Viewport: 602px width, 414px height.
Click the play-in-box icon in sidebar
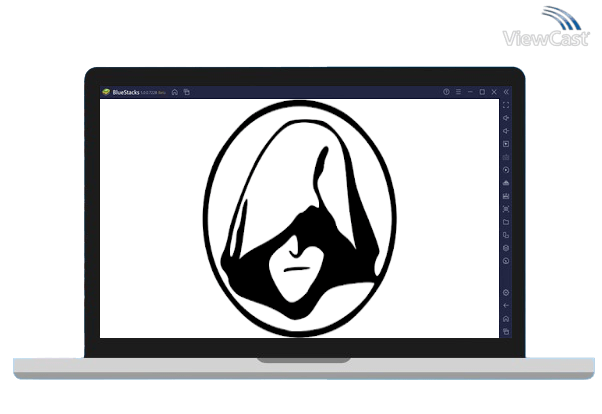pos(506,144)
